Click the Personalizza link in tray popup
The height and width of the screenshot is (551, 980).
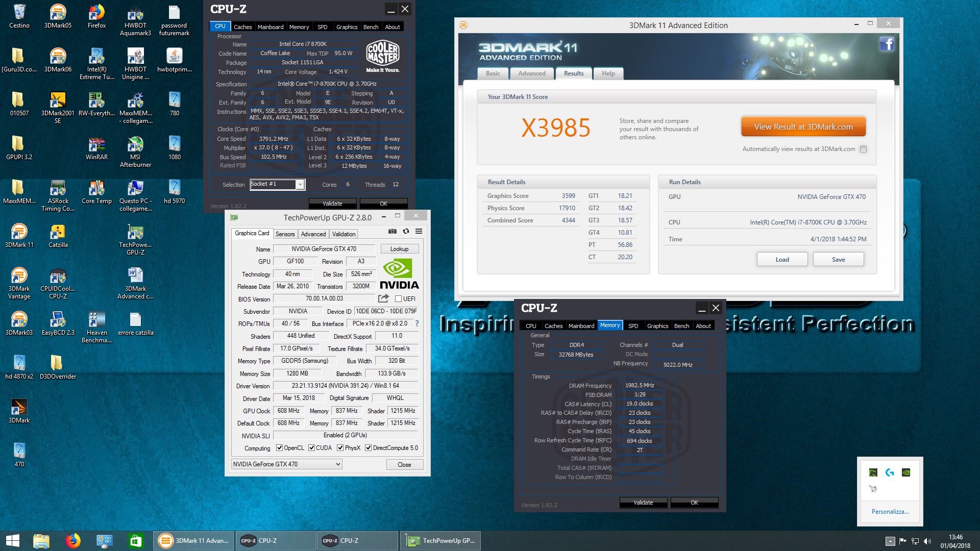pos(890,512)
